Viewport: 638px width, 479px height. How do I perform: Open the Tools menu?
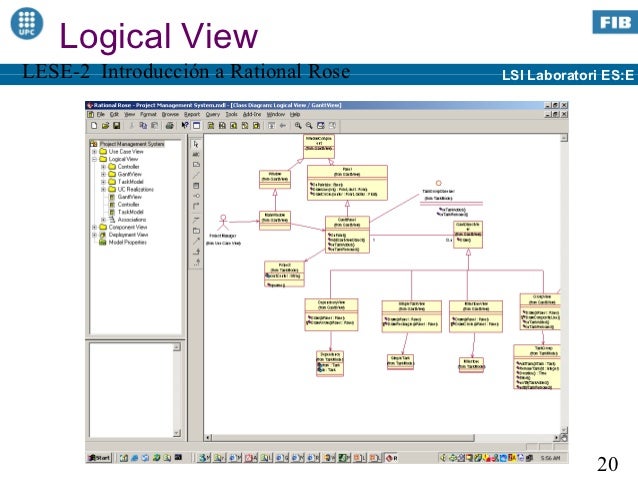(x=232, y=115)
